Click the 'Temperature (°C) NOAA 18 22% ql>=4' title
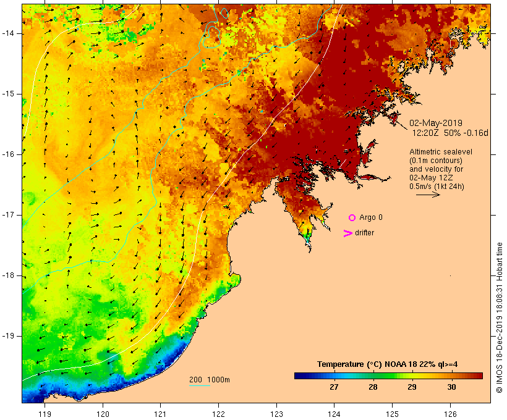This screenshot has height=420, width=507. [x=388, y=364]
